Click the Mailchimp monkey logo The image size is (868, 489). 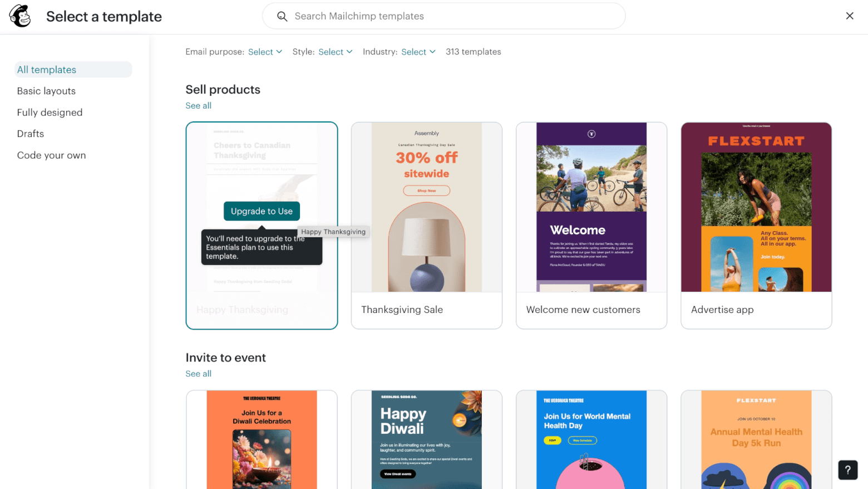click(x=21, y=16)
